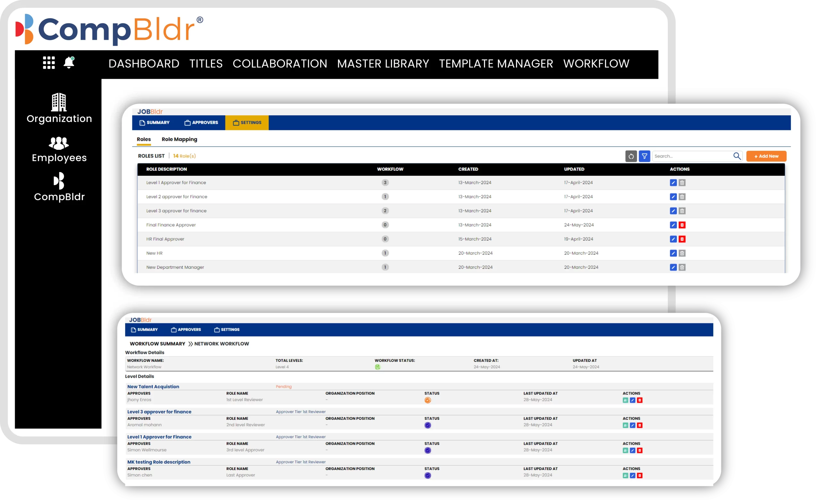
Task: Click the reset/refresh icon in roles list
Action: pyautogui.click(x=631, y=156)
